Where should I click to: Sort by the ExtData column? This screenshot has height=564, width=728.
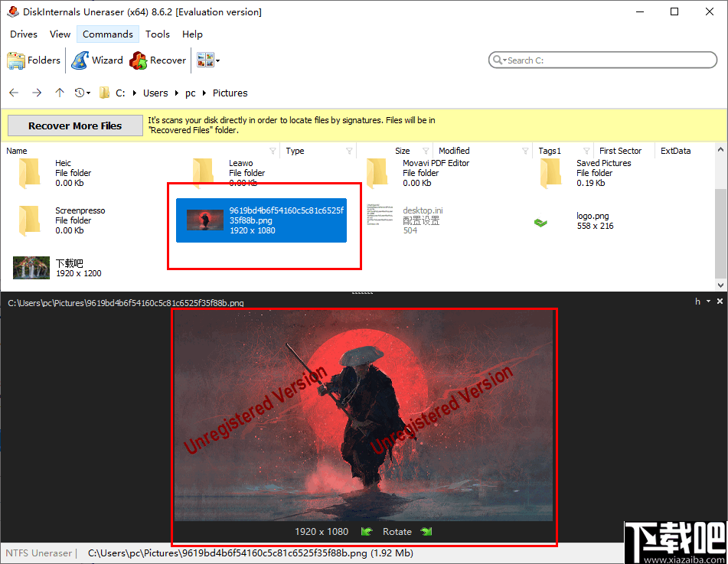(675, 151)
